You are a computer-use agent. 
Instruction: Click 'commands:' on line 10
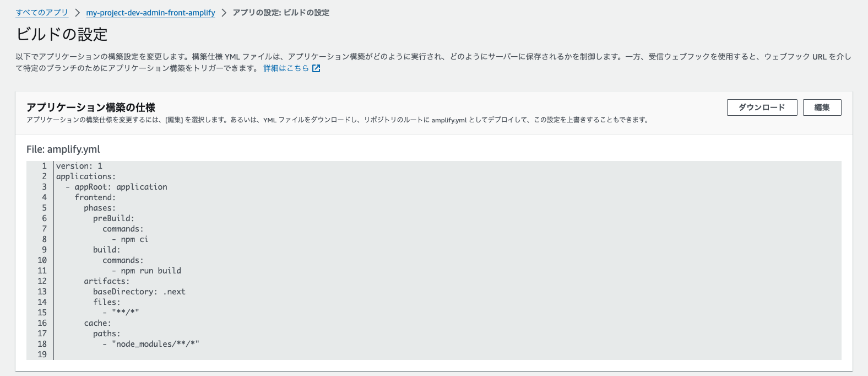123,260
